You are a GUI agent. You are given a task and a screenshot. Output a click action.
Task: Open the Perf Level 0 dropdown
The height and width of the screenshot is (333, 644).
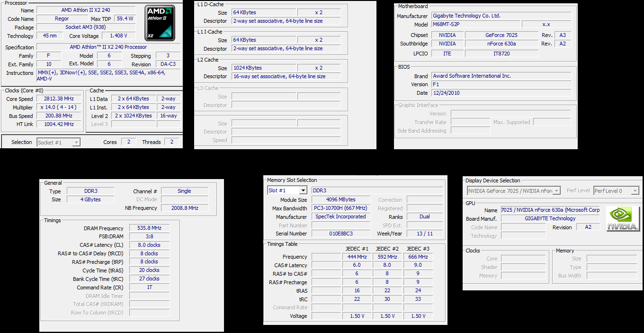pyautogui.click(x=616, y=190)
